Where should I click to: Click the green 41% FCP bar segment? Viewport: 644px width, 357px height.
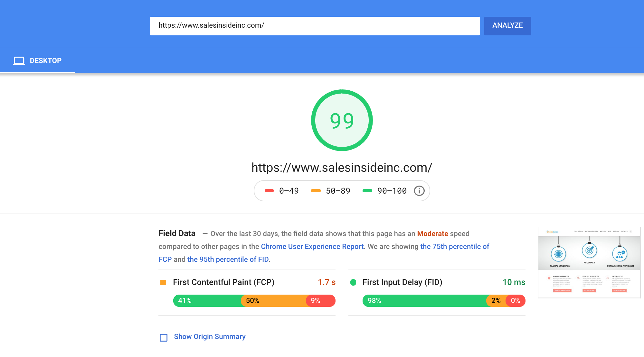tap(207, 301)
